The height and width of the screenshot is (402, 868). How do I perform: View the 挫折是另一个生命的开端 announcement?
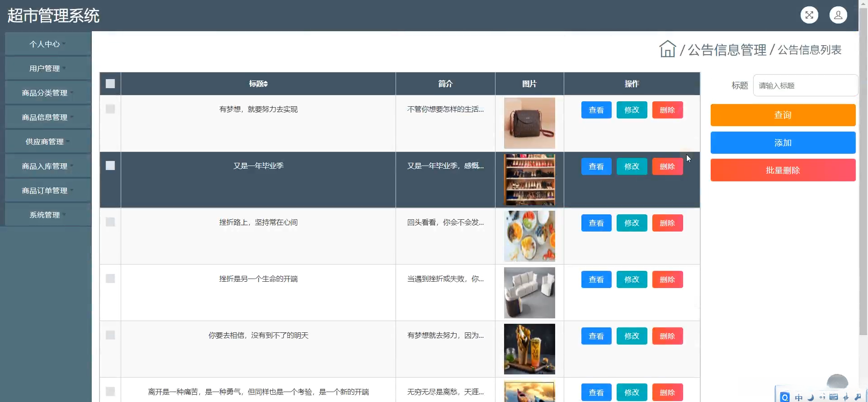pyautogui.click(x=596, y=279)
